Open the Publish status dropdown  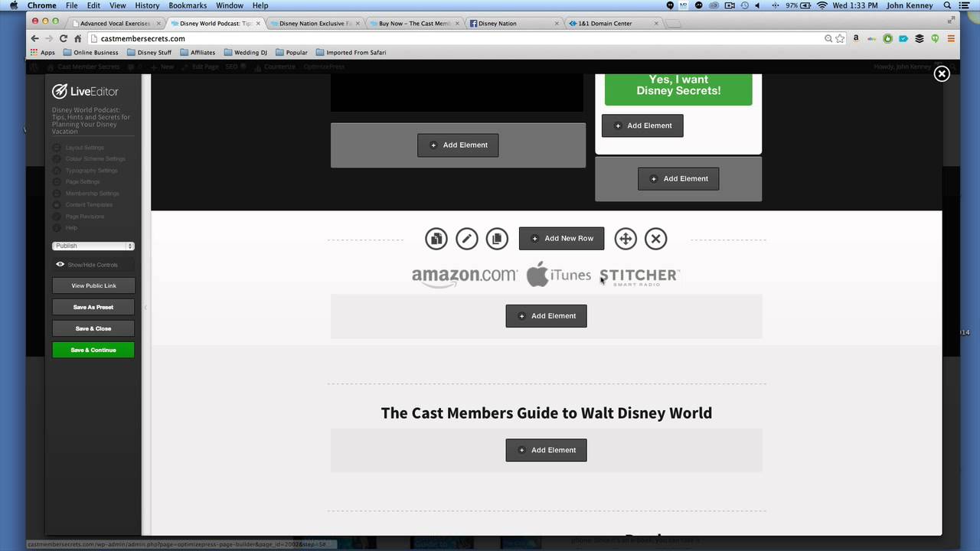click(x=93, y=246)
